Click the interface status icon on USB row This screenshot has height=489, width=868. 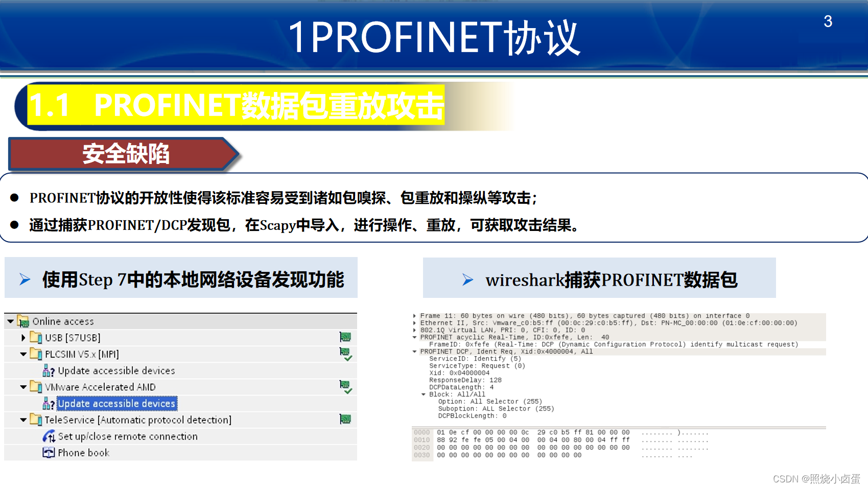(345, 337)
